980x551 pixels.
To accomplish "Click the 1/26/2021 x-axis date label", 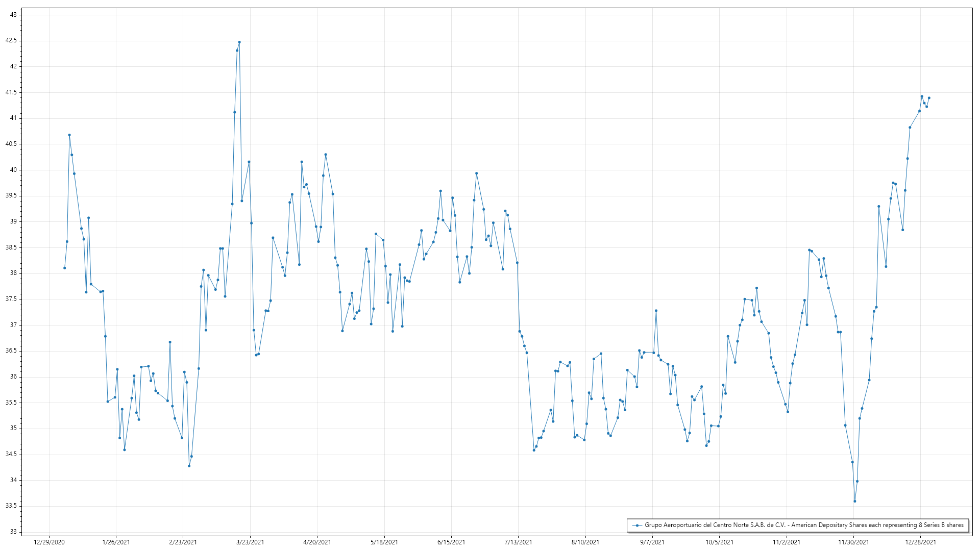I will coord(116,542).
